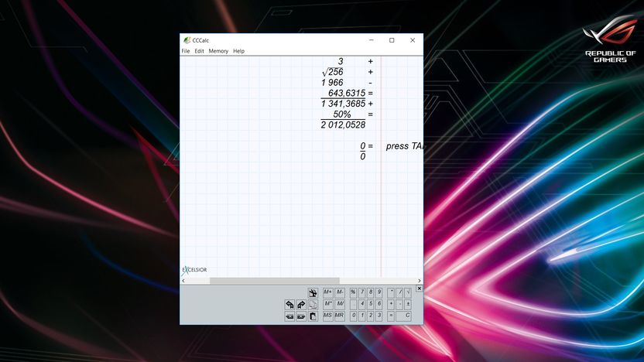Click digit 1 on the keypad

361,316
